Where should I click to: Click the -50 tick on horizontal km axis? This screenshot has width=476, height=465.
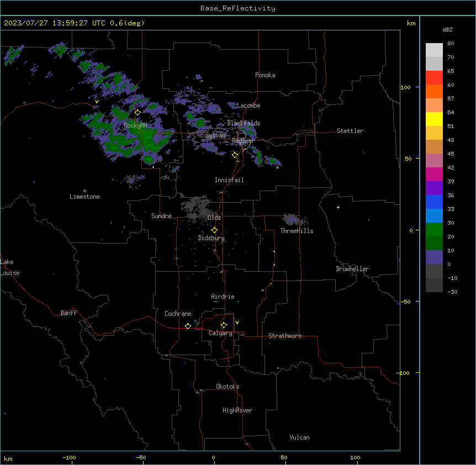click(141, 457)
